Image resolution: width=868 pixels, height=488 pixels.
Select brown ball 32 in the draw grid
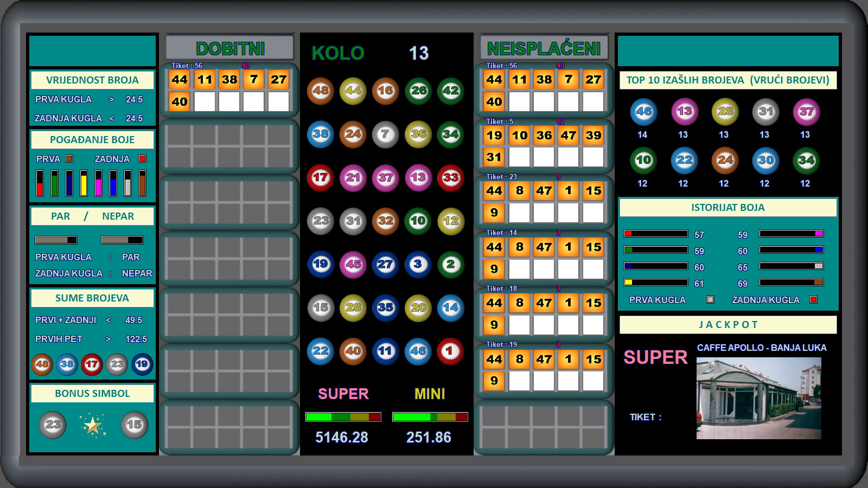[x=385, y=221]
